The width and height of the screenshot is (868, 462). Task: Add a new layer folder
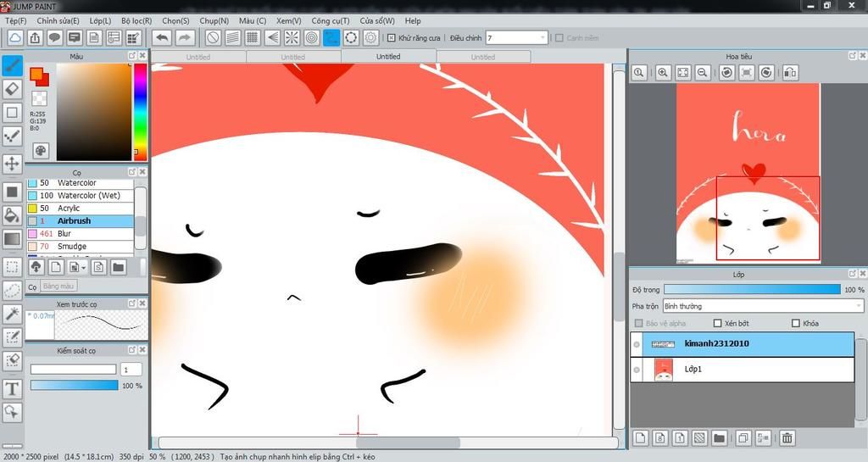click(x=719, y=438)
